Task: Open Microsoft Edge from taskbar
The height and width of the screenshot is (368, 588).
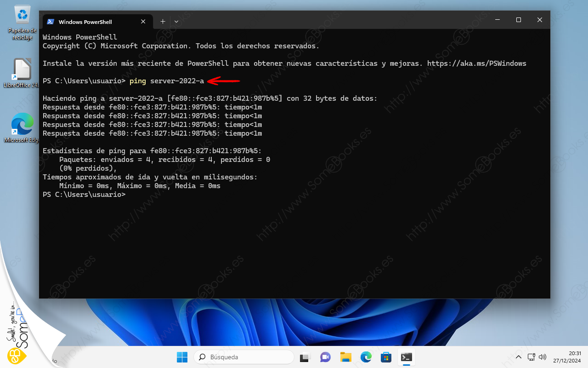Action: [366, 357]
